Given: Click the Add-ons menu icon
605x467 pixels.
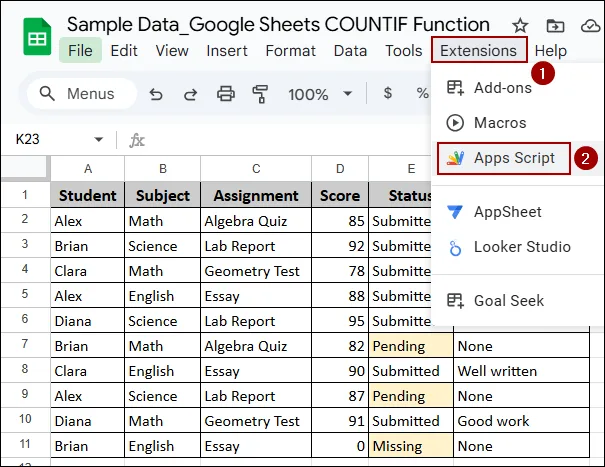Looking at the screenshot, I should coord(455,88).
